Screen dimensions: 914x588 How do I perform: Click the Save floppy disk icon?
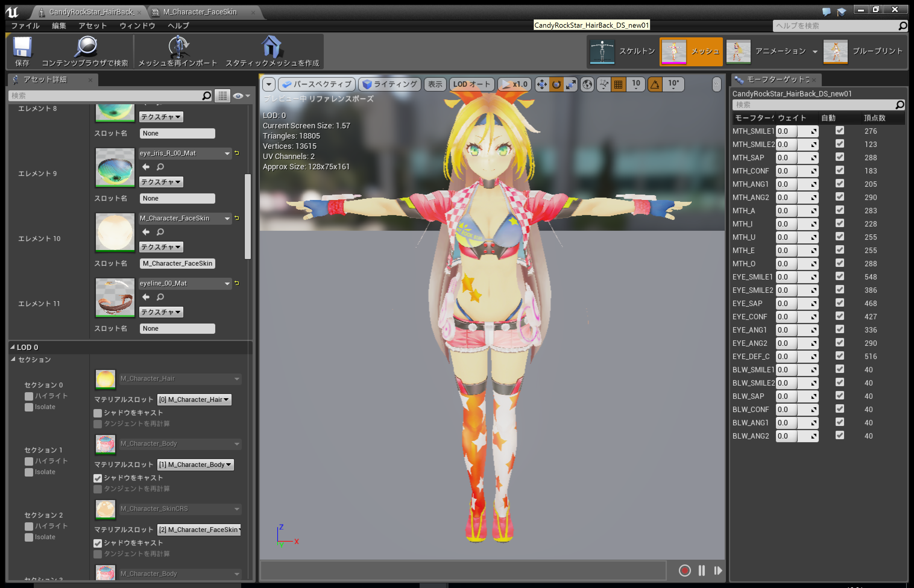pos(22,47)
